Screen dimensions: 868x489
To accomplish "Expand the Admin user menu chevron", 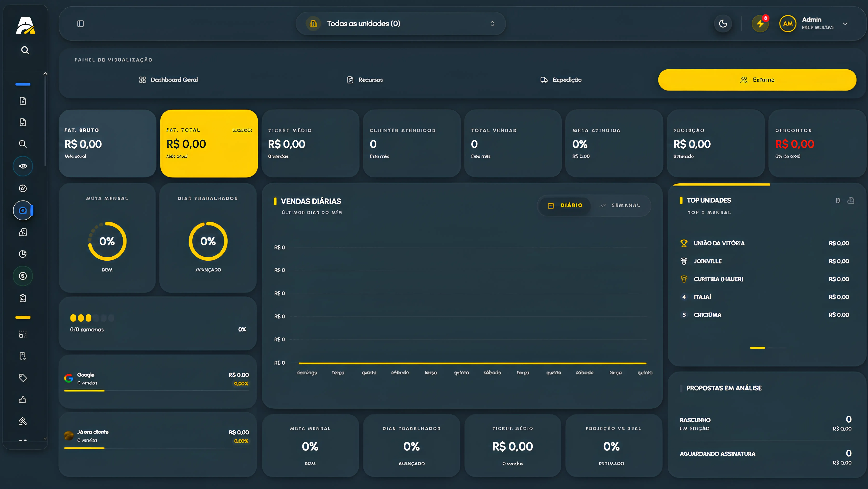I will pyautogui.click(x=845, y=24).
